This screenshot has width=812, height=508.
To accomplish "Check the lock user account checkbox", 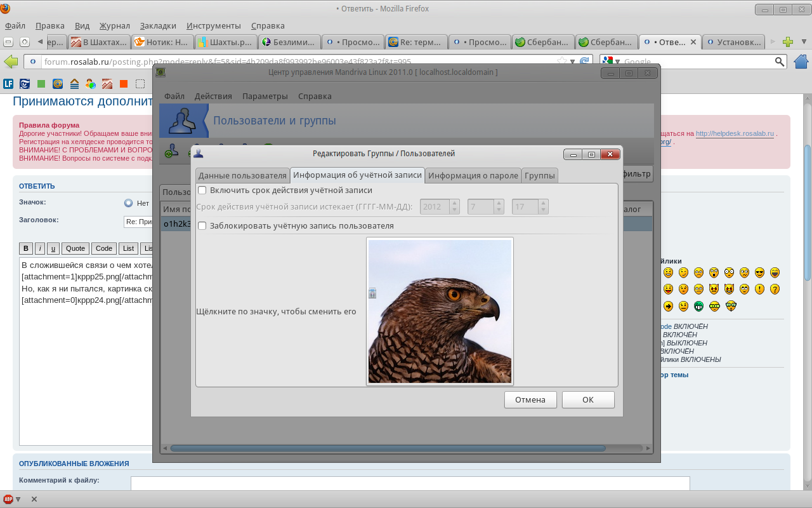I will (202, 225).
